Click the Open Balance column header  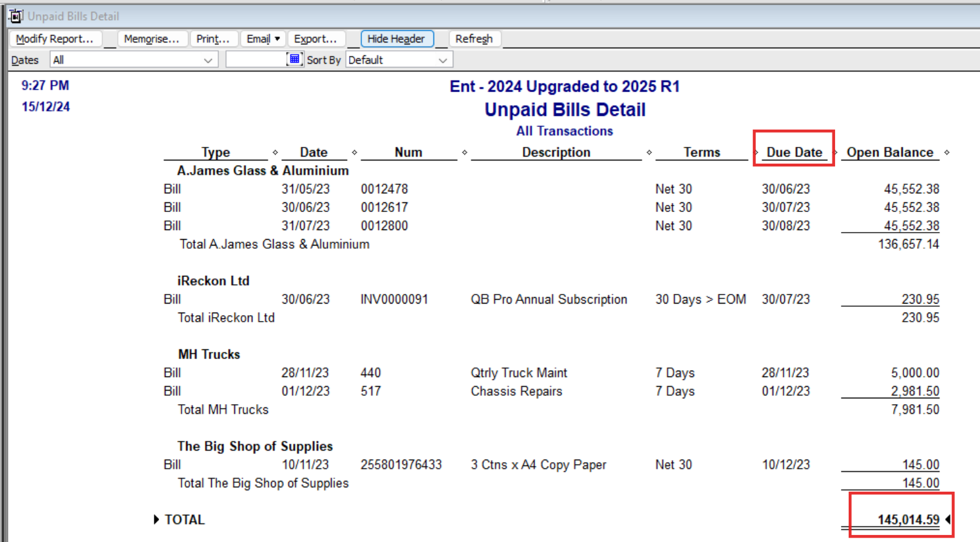[x=890, y=152]
